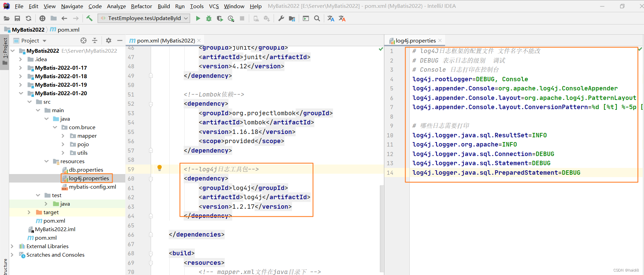Expand the MyBatis-2022-01-17 module
This screenshot has height=275, width=644.
(x=21, y=68)
